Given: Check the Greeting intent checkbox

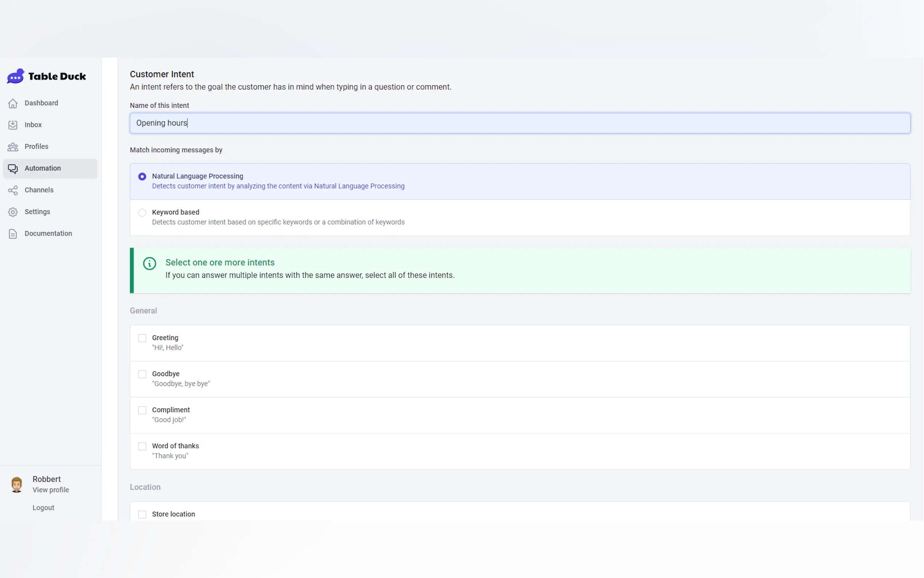Looking at the screenshot, I should pyautogui.click(x=142, y=338).
